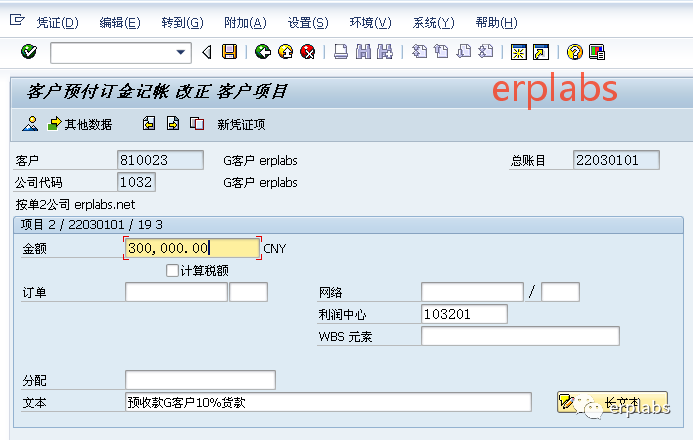This screenshot has width=693, height=440.
Task: Click the 项目 2 / 22030101 / 19 3 header
Action: [x=91, y=225]
